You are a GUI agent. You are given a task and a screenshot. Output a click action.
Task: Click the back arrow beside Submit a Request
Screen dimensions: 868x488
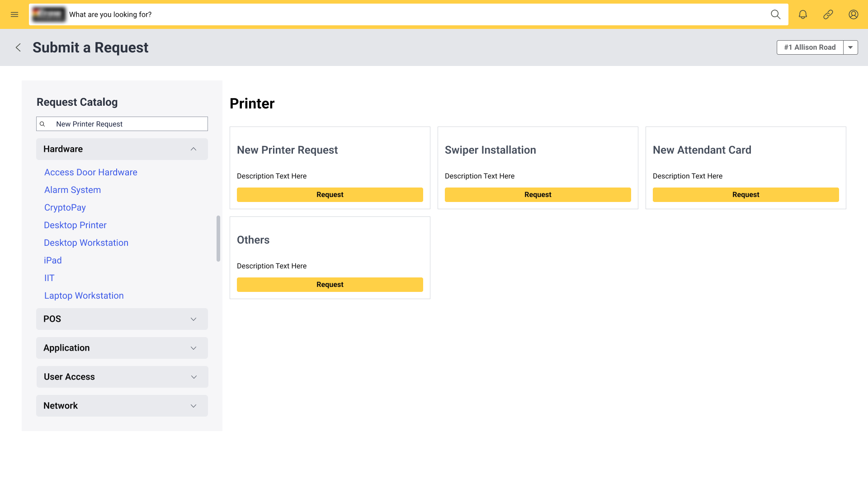coord(18,47)
